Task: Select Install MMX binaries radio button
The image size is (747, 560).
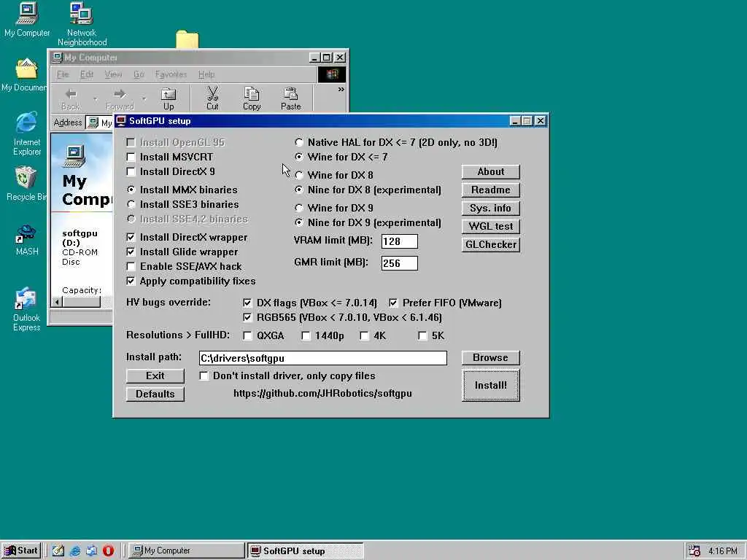Action: tap(131, 190)
